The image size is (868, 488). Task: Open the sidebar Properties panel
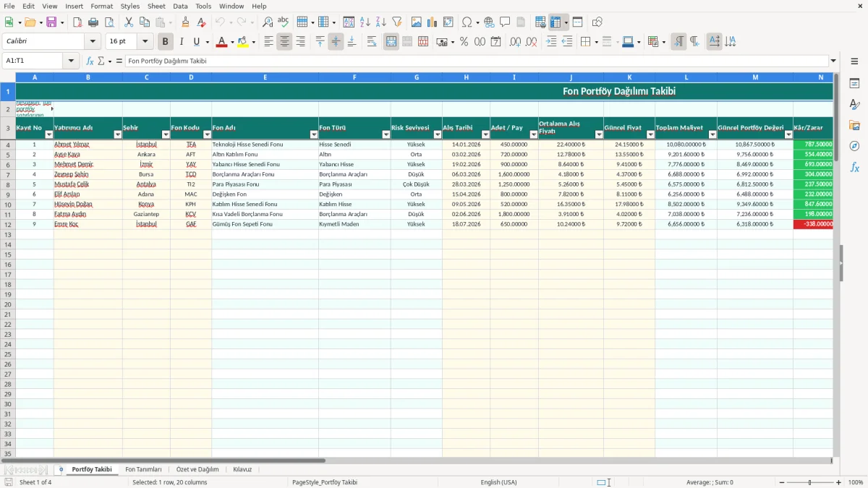[x=854, y=84]
